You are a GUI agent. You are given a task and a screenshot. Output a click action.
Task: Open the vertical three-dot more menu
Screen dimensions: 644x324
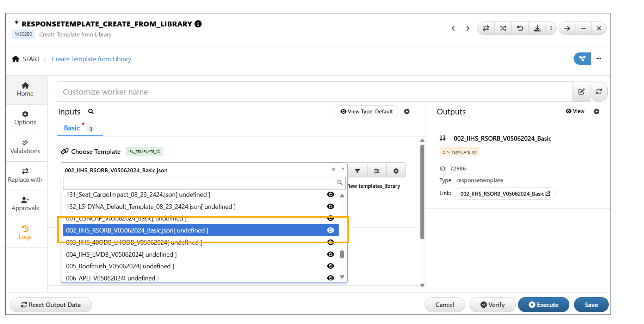click(551, 29)
